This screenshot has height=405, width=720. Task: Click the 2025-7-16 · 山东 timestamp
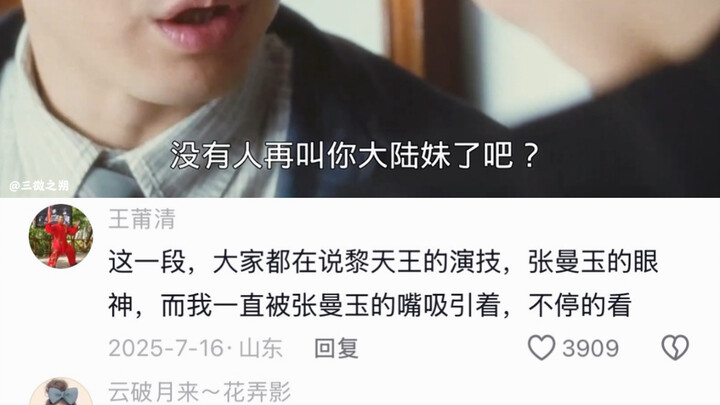coord(195,348)
